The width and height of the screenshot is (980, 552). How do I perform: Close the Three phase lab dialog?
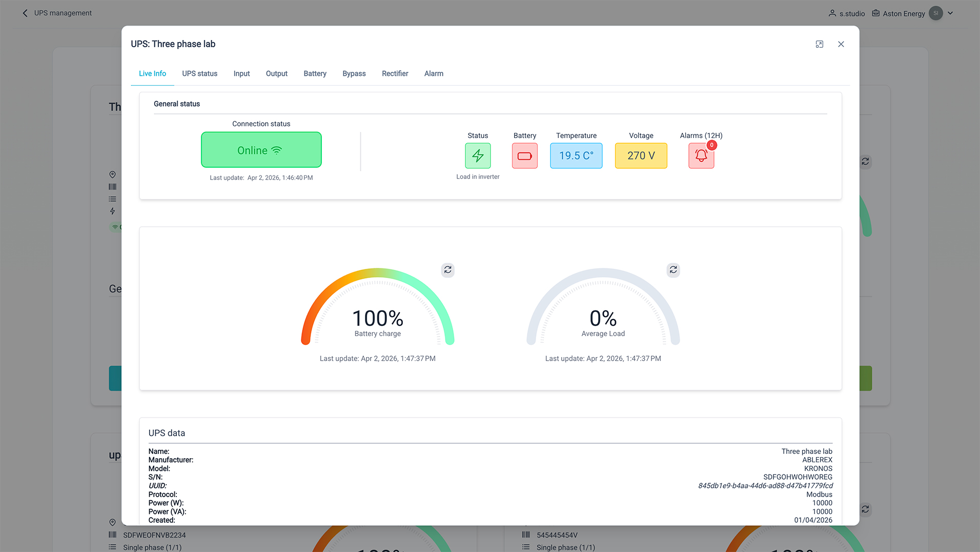coord(841,44)
